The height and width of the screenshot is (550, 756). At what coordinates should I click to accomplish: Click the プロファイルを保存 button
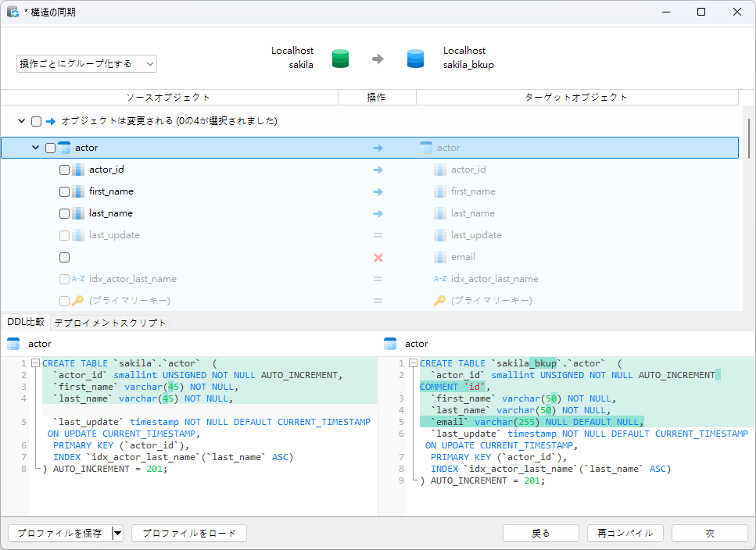pyautogui.click(x=60, y=533)
